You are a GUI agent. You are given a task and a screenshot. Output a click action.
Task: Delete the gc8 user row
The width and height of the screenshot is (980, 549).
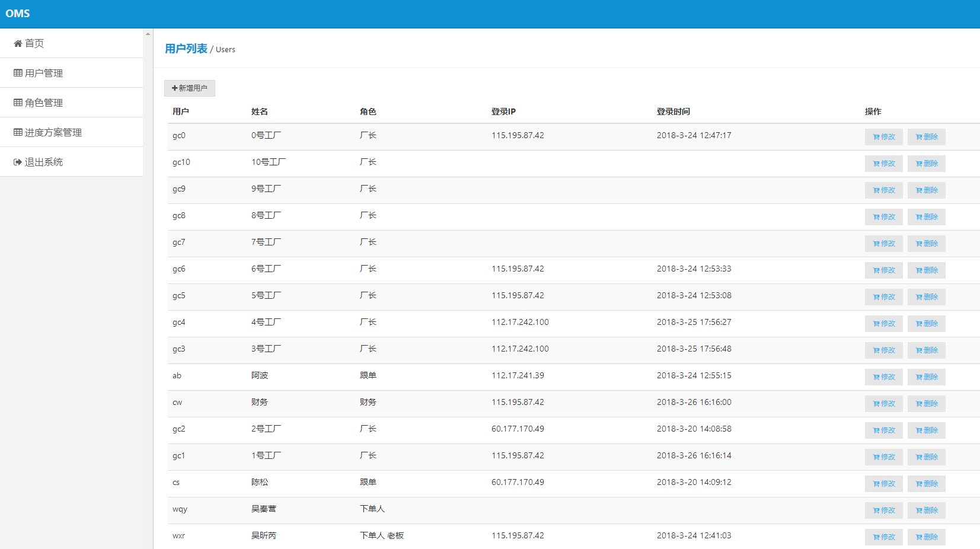pyautogui.click(x=927, y=217)
